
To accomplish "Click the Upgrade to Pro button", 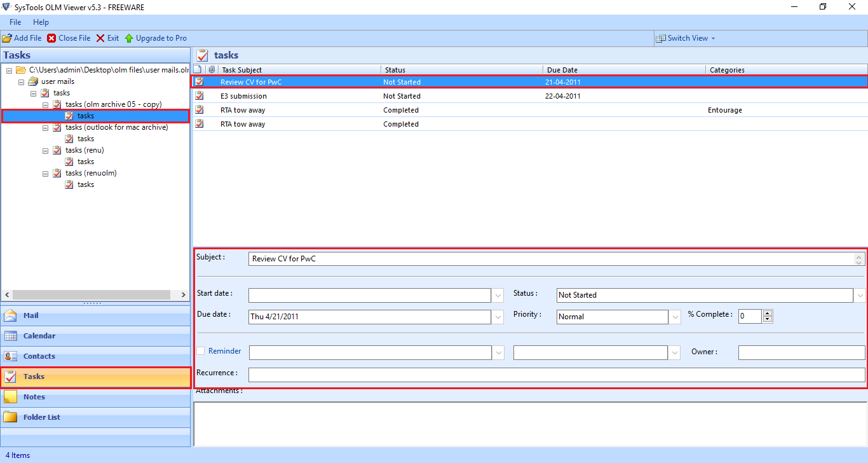I will [156, 38].
